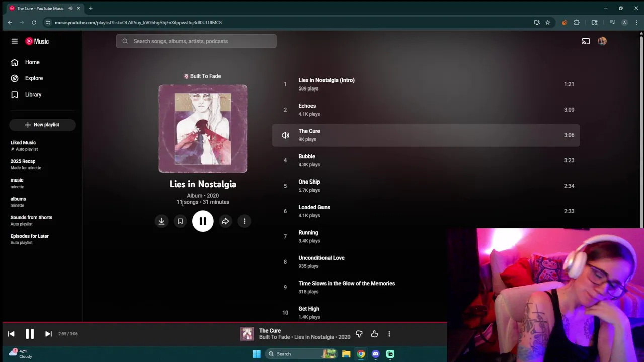
Task: Click Windows taskbar Search box
Action: pyautogui.click(x=302, y=354)
